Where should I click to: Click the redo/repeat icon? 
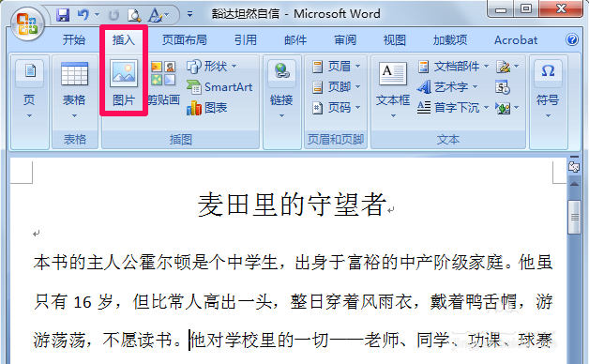click(113, 15)
